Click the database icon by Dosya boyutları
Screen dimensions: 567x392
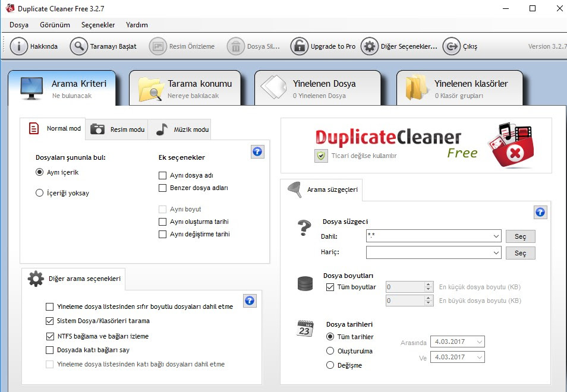point(305,284)
